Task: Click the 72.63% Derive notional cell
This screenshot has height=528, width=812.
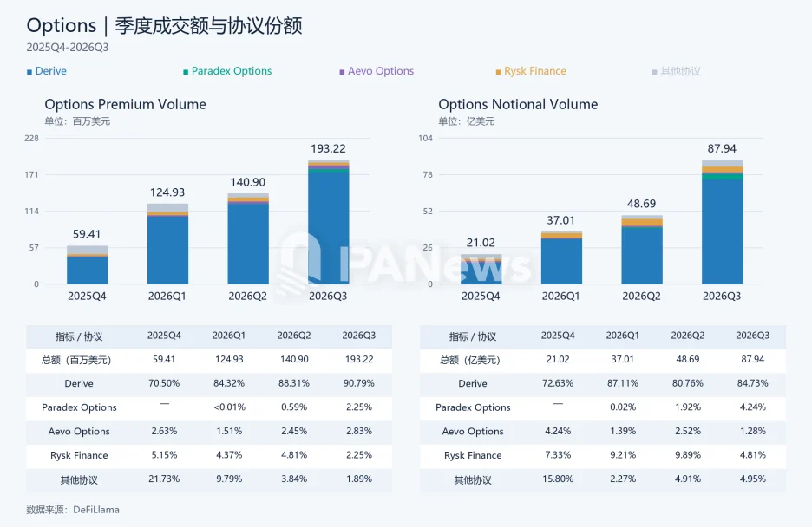Action: click(558, 383)
